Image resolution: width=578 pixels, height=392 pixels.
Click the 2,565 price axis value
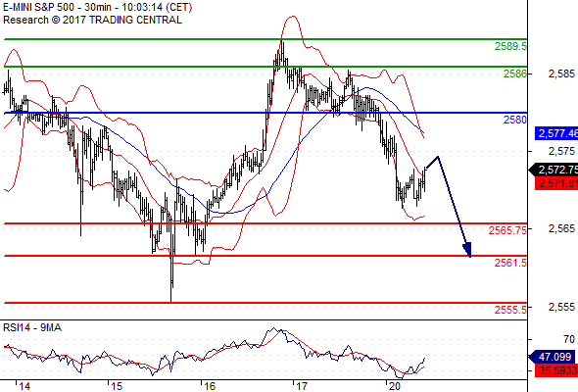point(561,228)
